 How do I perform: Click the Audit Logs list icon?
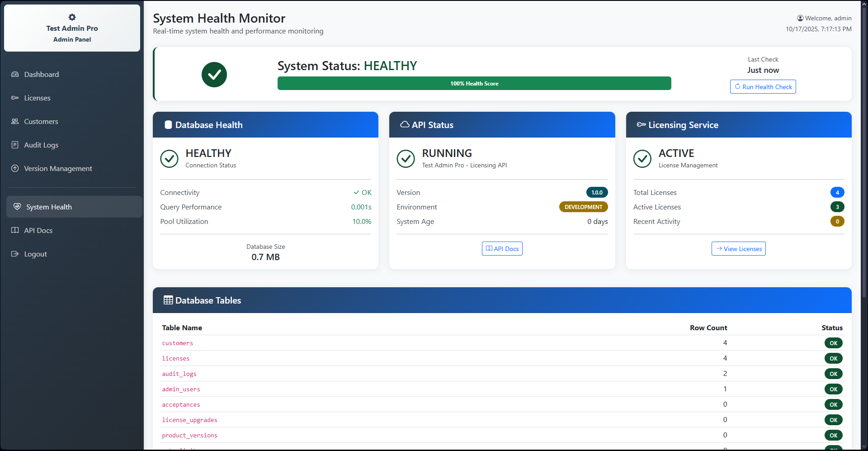point(15,145)
